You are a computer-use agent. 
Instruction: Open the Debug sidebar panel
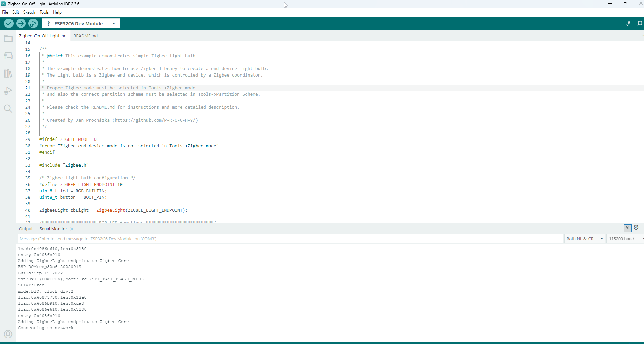tap(8, 91)
